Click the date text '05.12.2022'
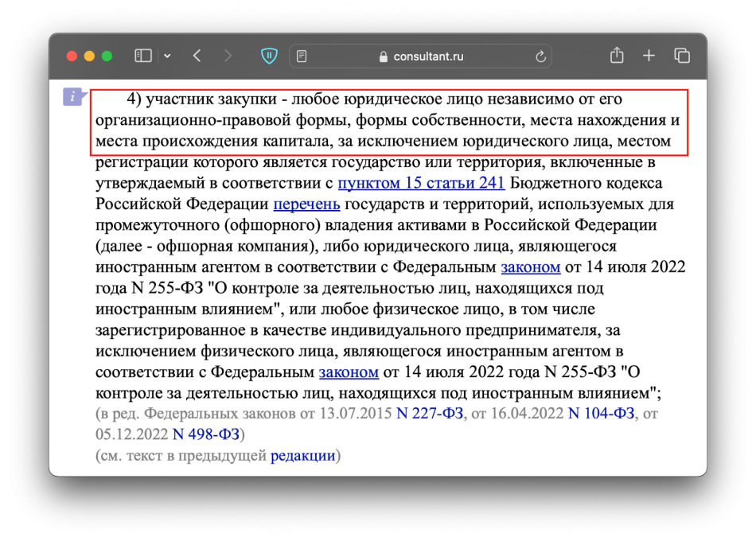The height and width of the screenshot is (541, 756). [131, 434]
